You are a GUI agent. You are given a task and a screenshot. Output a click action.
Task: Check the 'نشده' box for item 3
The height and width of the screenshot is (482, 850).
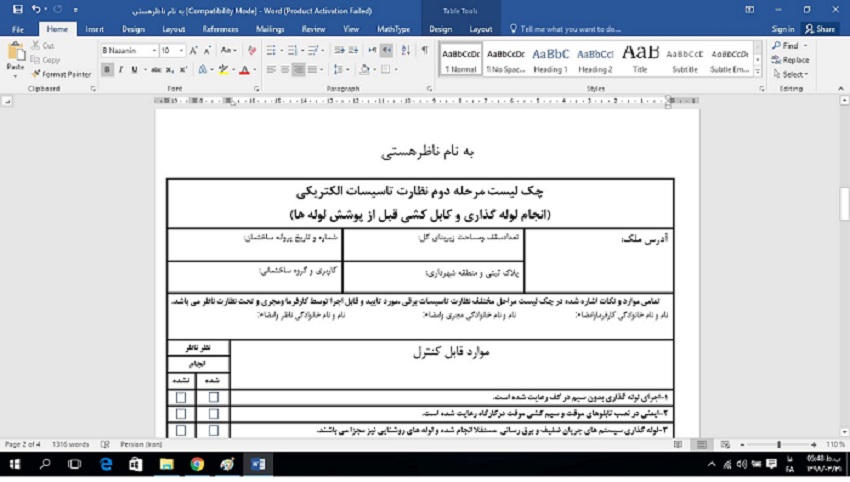point(181,430)
